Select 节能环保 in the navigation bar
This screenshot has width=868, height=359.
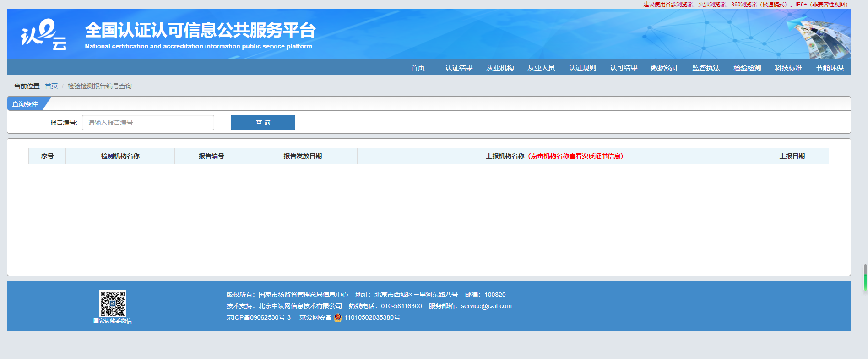pyautogui.click(x=830, y=68)
